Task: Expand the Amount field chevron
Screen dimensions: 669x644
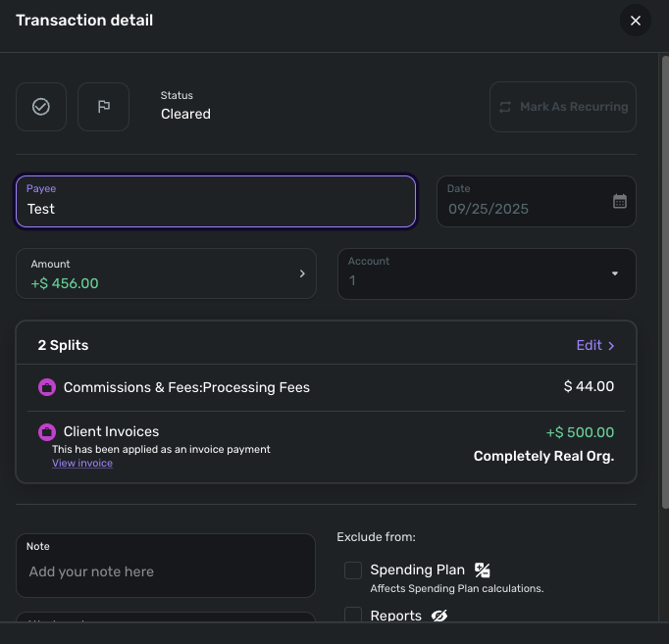Action: 302,273
